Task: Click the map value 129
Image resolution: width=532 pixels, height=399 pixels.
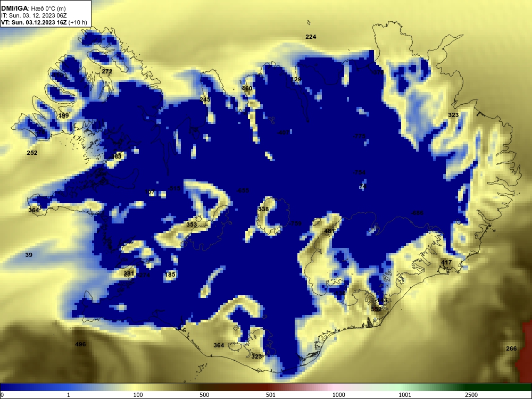Action: pyautogui.click(x=296, y=79)
